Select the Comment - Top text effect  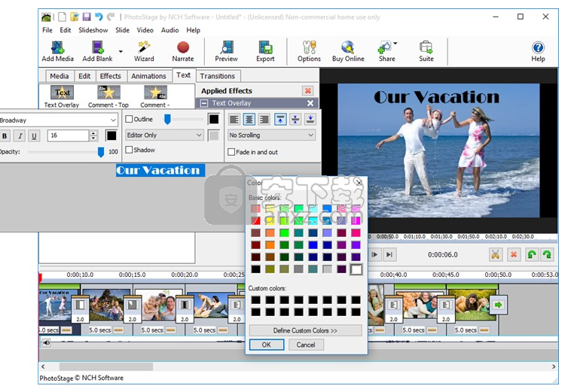[108, 96]
